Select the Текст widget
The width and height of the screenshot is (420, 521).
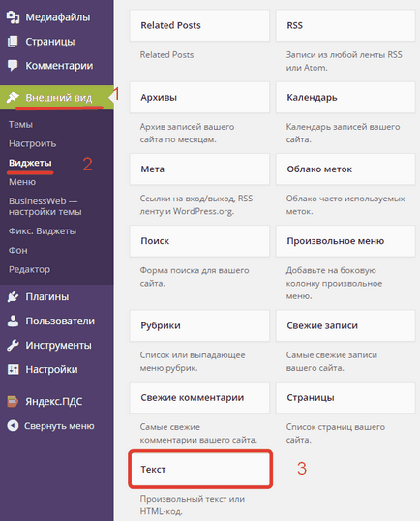click(x=200, y=469)
